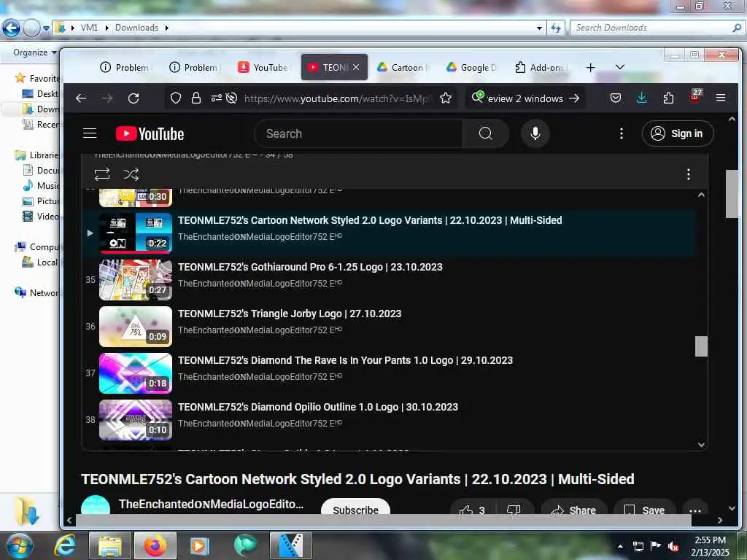Open the Organize menu dropdown in Explorer
Screen dimensions: 747x560
tap(34, 52)
